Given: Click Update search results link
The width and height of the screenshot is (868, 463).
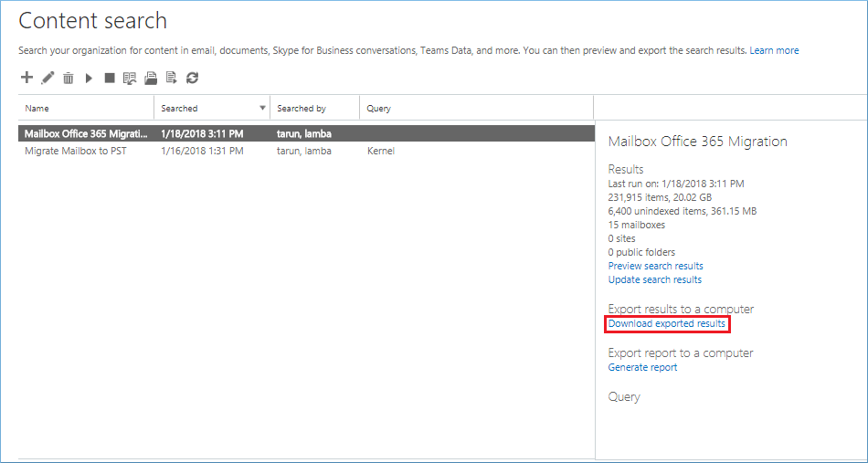Looking at the screenshot, I should click(x=655, y=279).
